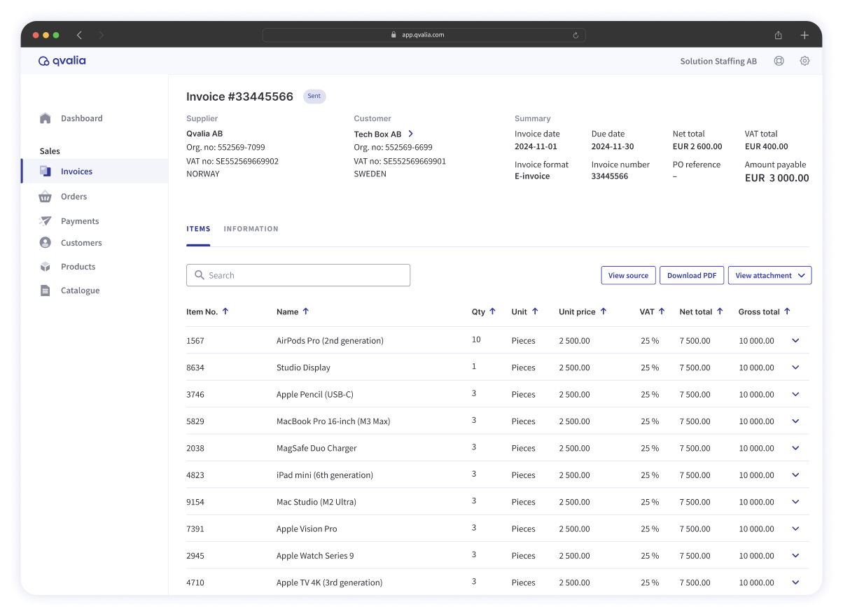
Task: Sort by Gross total arrow
Action: tap(787, 311)
